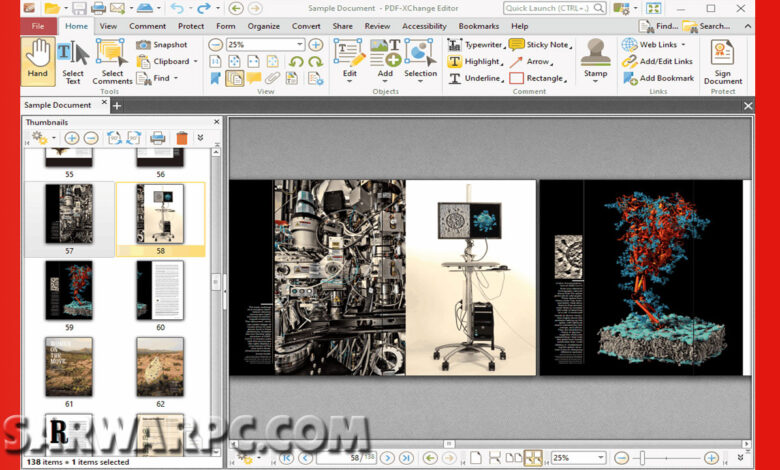Switch to the Organize ribbon tab
Image resolution: width=780 pixels, height=470 pixels.
coord(264,26)
